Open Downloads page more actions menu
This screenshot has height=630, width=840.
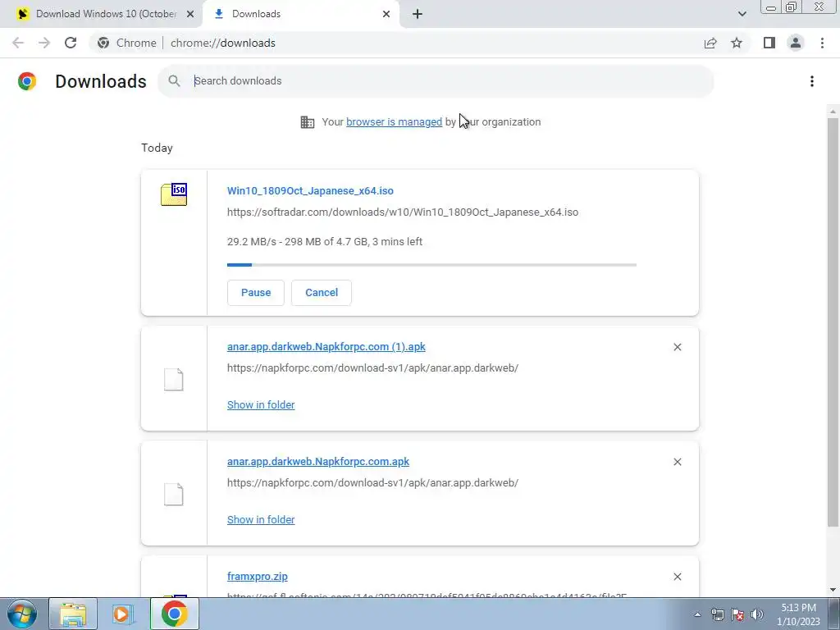[x=812, y=81]
